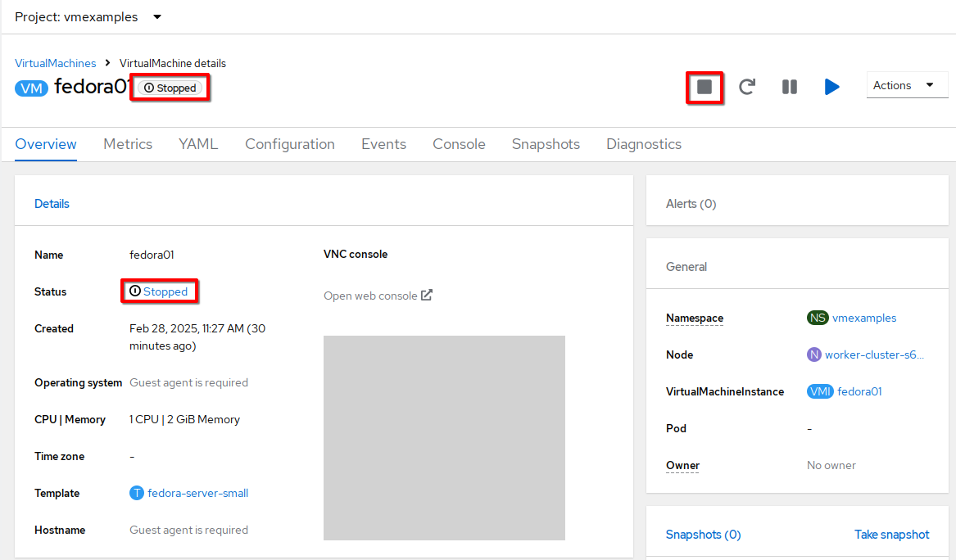Click the green NS namespace badge
Screen dimensions: 956x560
(x=818, y=318)
